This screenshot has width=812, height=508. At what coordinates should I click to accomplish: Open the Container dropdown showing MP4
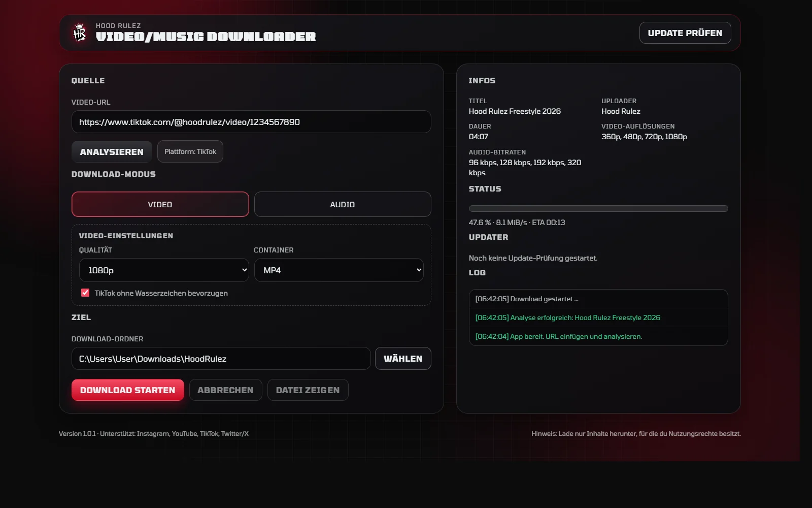click(x=339, y=270)
